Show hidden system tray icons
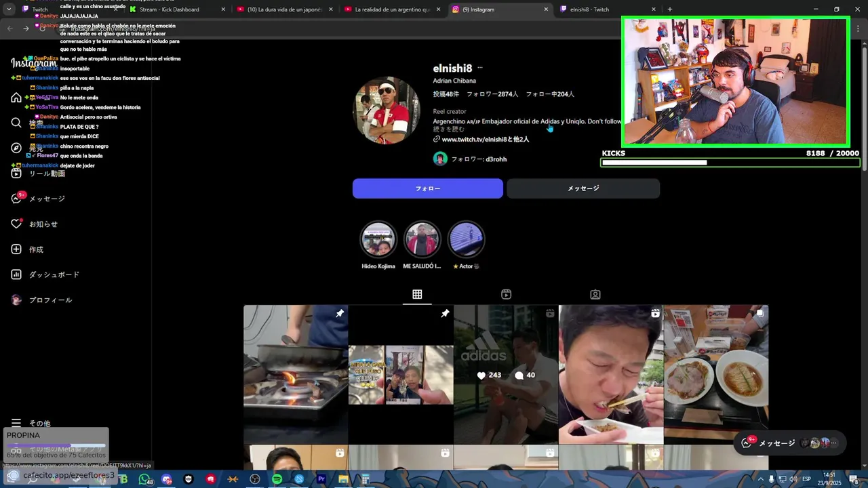Viewport: 868px width, 488px height. coord(761,479)
